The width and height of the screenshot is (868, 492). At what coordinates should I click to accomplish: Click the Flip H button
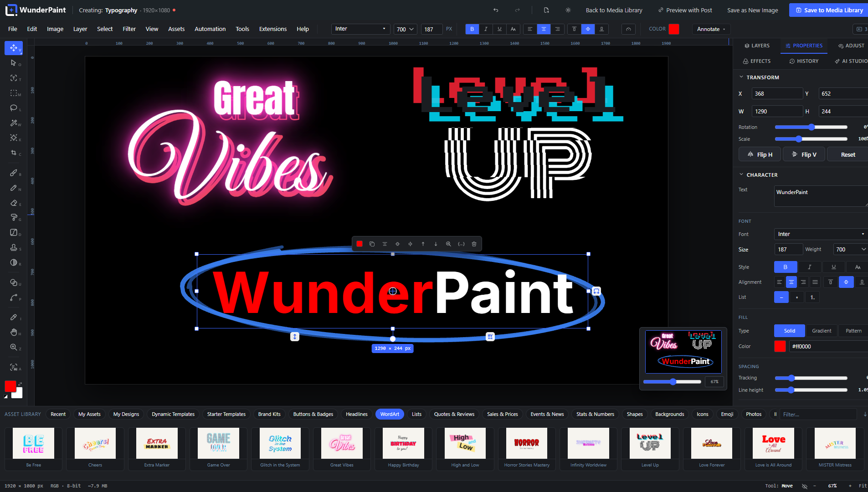(x=760, y=154)
